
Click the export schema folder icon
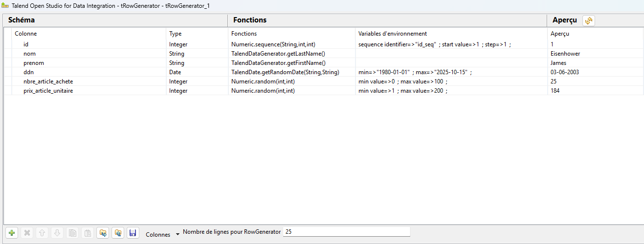coord(118,233)
